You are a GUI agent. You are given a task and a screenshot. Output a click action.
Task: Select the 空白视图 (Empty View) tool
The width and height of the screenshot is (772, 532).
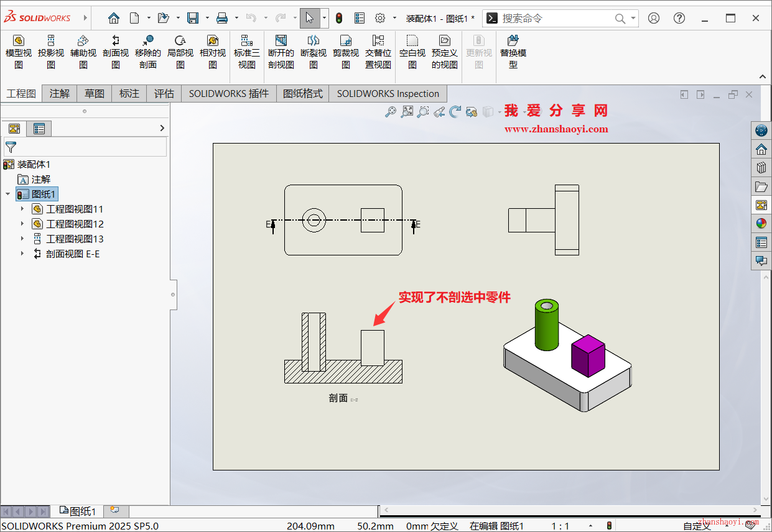tap(412, 52)
